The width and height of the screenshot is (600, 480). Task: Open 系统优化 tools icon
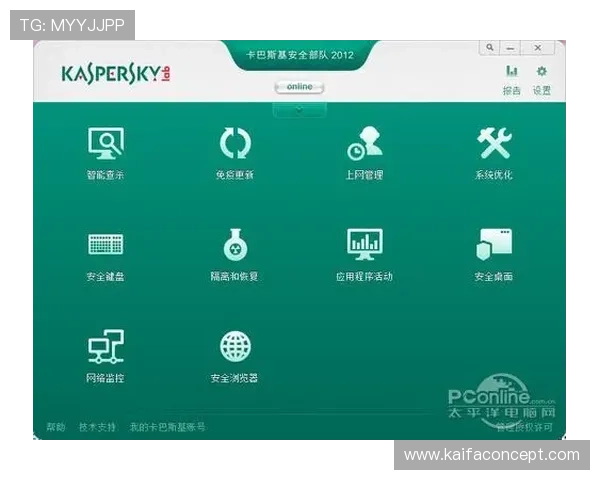494,143
